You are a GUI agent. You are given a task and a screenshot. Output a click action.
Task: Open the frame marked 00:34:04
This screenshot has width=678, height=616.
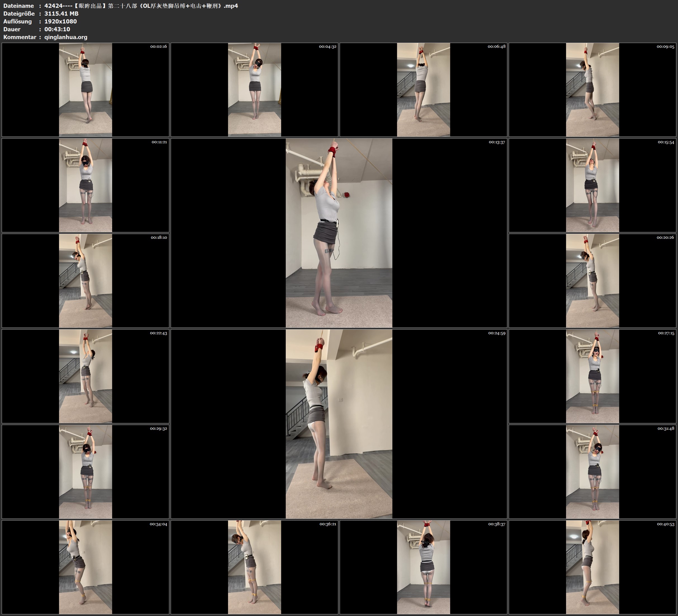[x=85, y=567]
